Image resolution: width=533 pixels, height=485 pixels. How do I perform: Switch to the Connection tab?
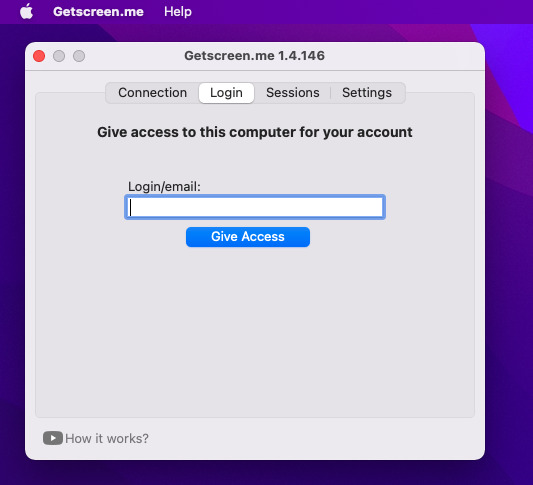[152, 93]
